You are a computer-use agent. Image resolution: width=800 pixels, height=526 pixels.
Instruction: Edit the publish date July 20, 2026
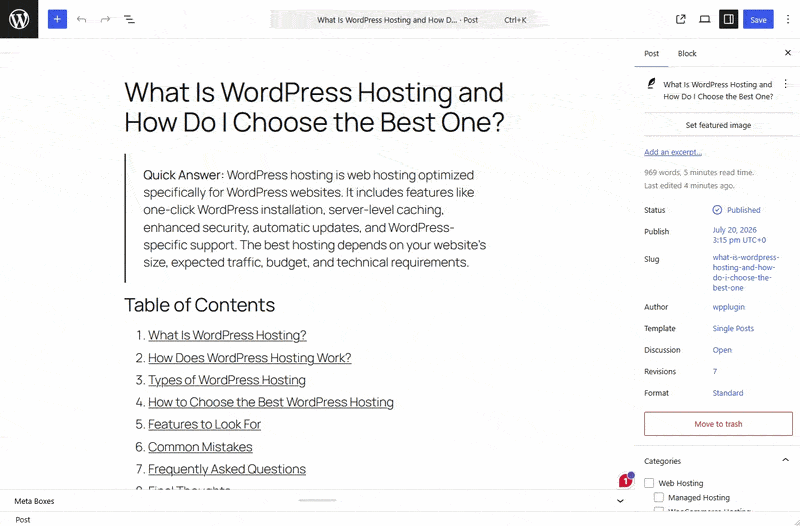click(739, 235)
